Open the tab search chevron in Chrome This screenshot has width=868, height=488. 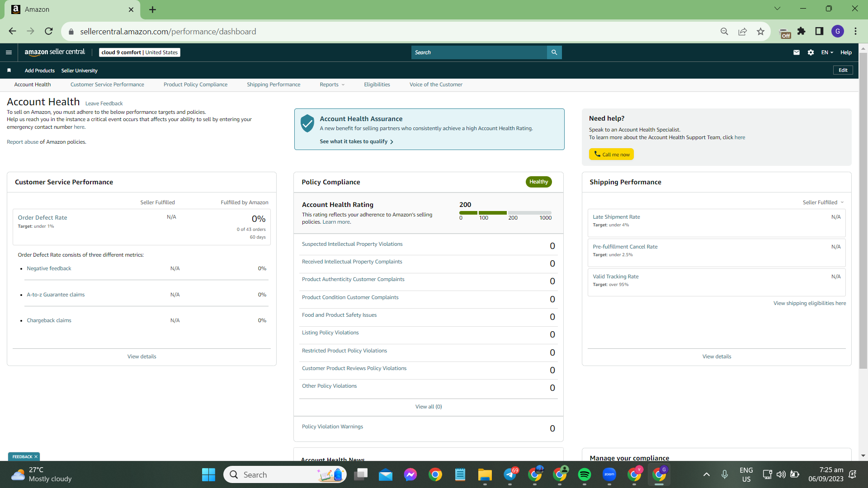click(x=777, y=8)
